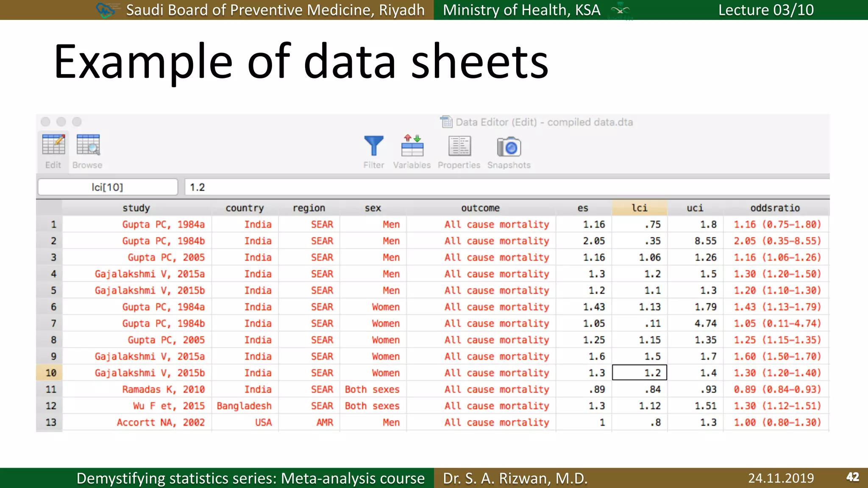Select the study column header
This screenshot has height=488, width=868.
click(136, 208)
